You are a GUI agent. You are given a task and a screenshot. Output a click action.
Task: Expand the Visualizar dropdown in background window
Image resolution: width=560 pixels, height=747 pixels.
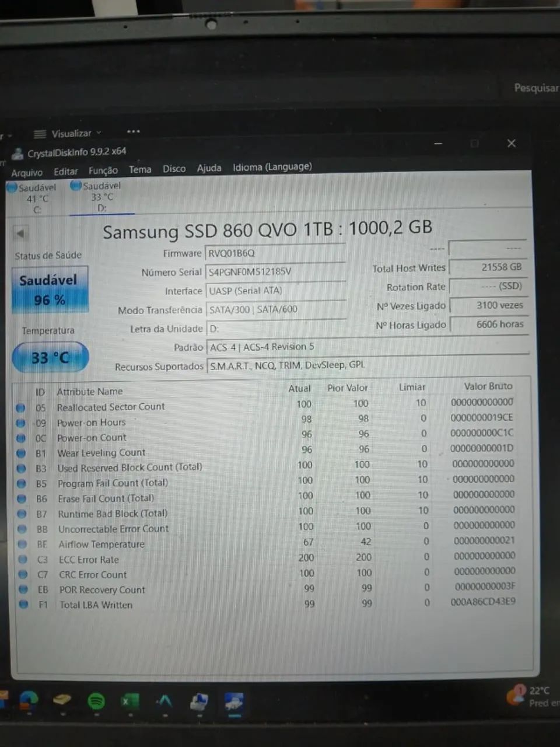pyautogui.click(x=69, y=134)
